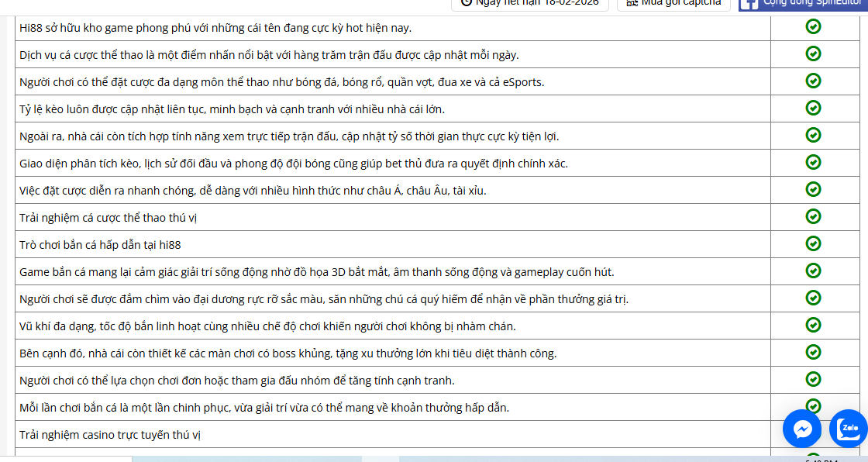Click the checkmark for "Tỷ lệ kèo luôn được cập nhật" row

813,108
